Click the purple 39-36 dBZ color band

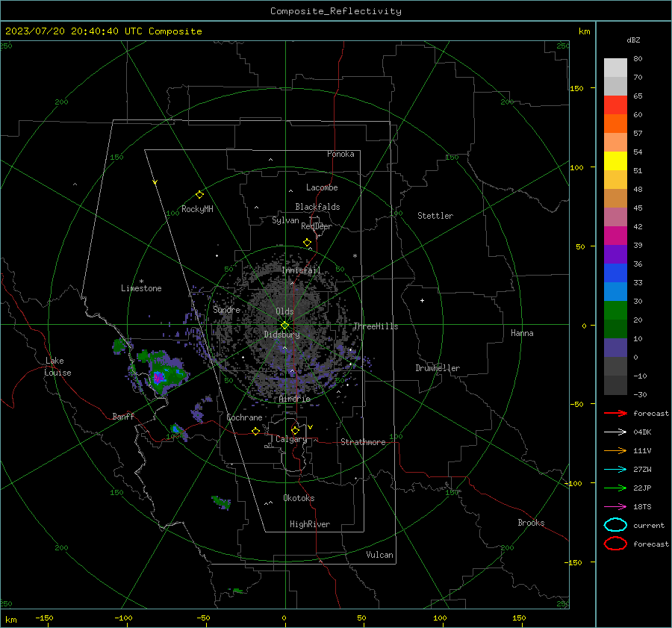pyautogui.click(x=615, y=255)
